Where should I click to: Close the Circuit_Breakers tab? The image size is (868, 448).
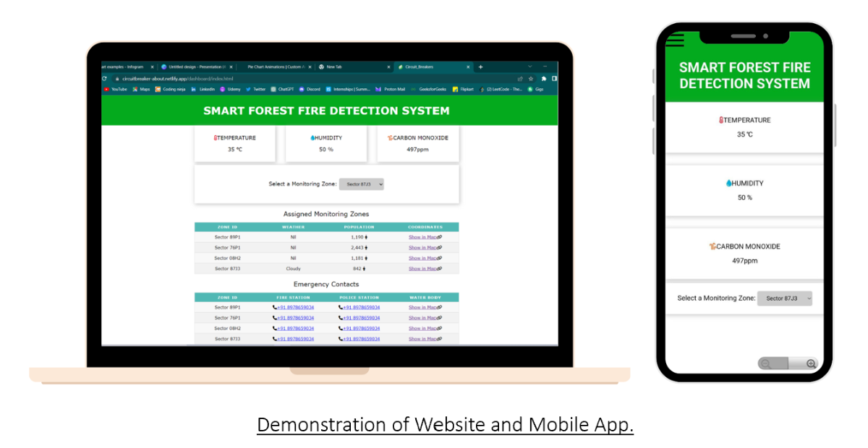tap(468, 66)
